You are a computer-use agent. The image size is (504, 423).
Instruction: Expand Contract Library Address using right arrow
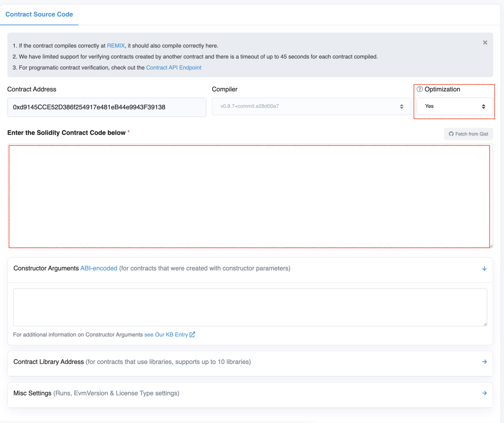(x=485, y=362)
